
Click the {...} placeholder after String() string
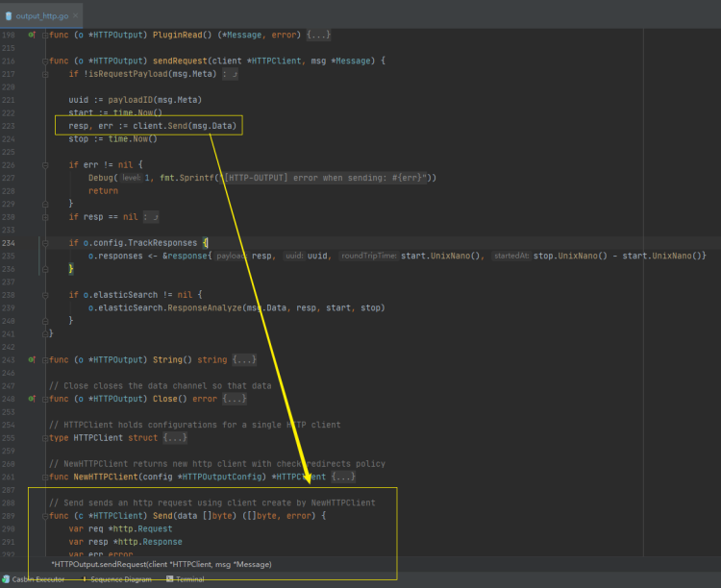[x=244, y=359]
